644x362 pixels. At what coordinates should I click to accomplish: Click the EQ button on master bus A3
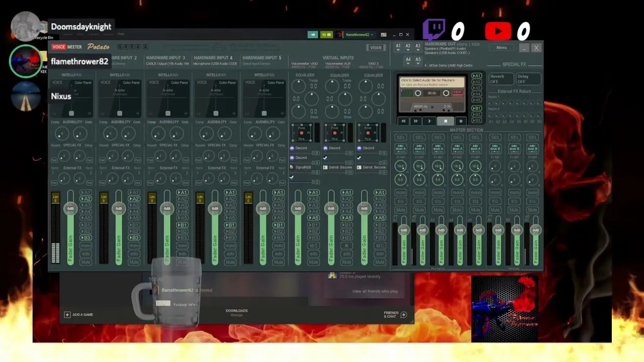click(438, 201)
